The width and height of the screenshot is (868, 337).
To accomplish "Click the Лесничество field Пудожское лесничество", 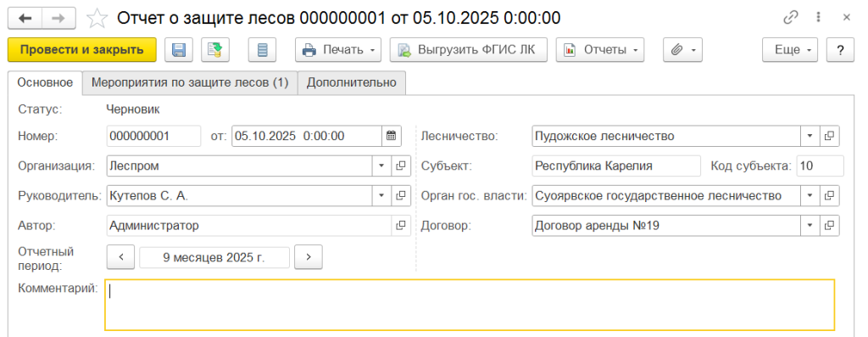I will (666, 136).
